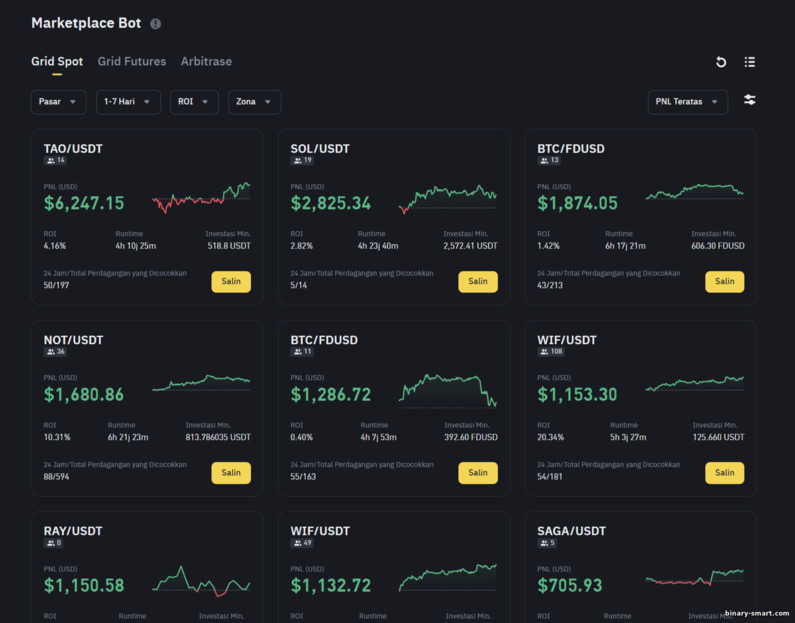This screenshot has height=623, width=795.
Task: Refresh the bot list with reload icon
Action: pos(720,62)
